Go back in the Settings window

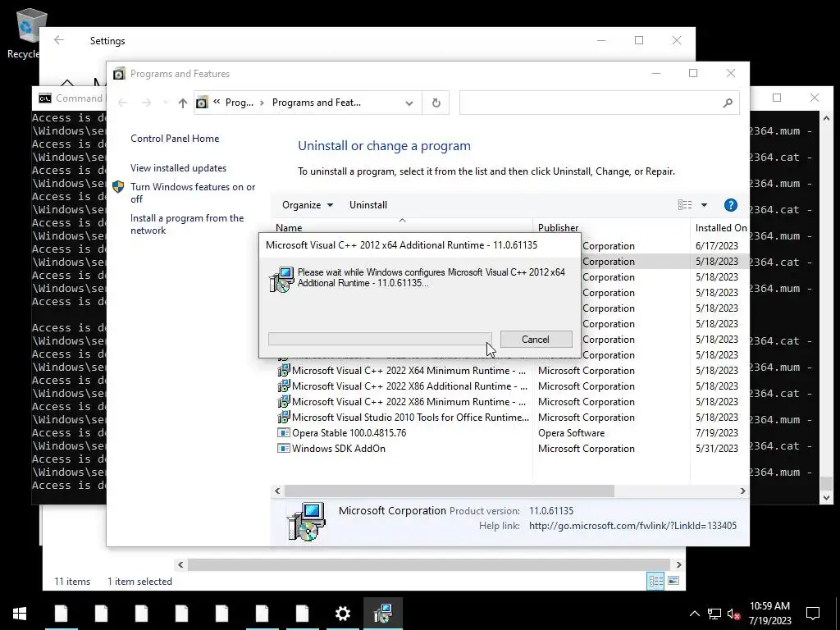point(59,40)
